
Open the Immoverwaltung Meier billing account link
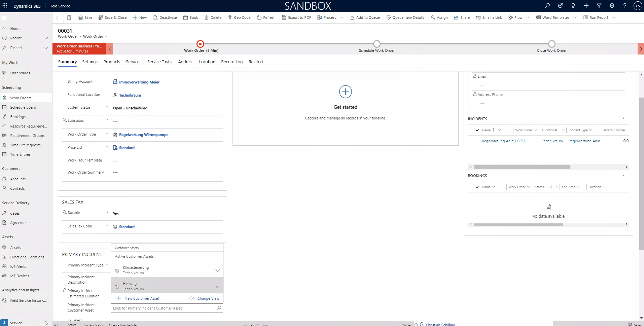point(139,82)
